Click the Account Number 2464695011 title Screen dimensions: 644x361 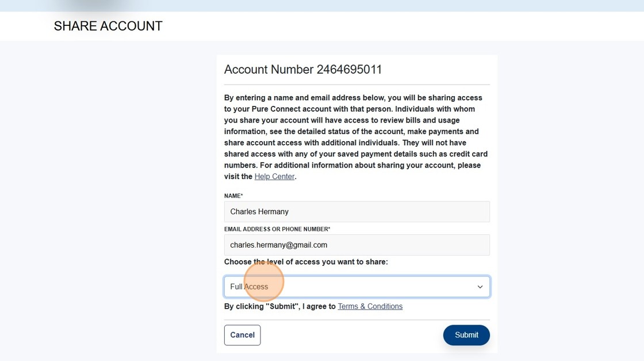click(x=303, y=69)
